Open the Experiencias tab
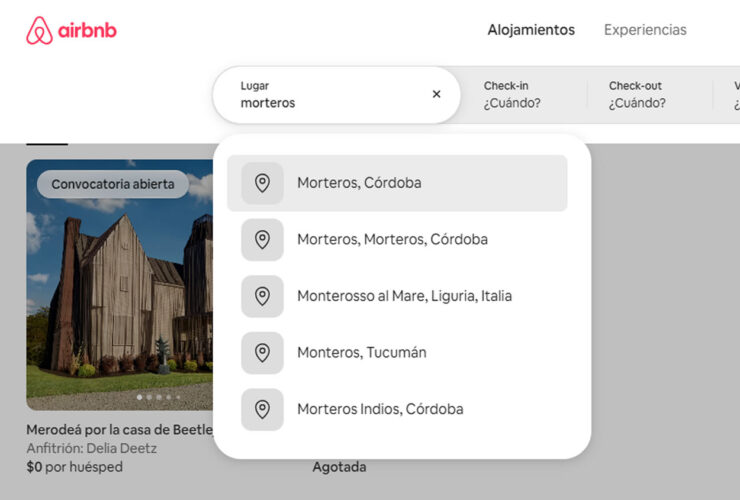The image size is (740, 500). click(x=645, y=30)
